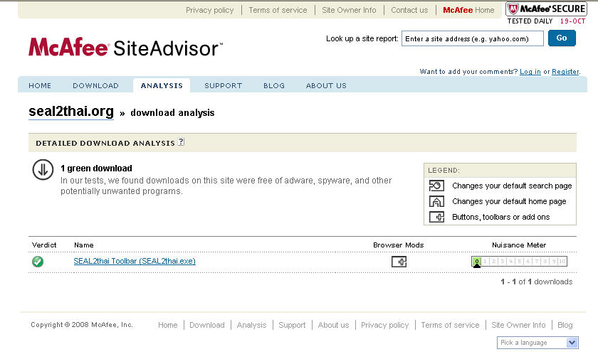Open the top Terms of service link
Image resolution: width=598 pixels, height=364 pixels.
click(x=278, y=10)
